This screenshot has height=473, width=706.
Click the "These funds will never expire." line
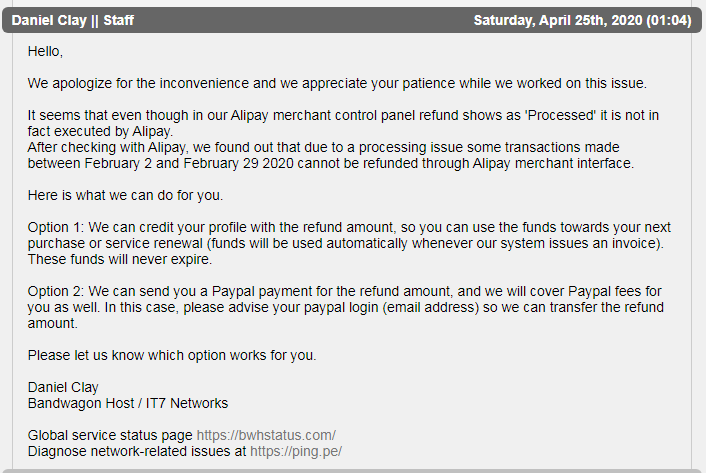122,259
